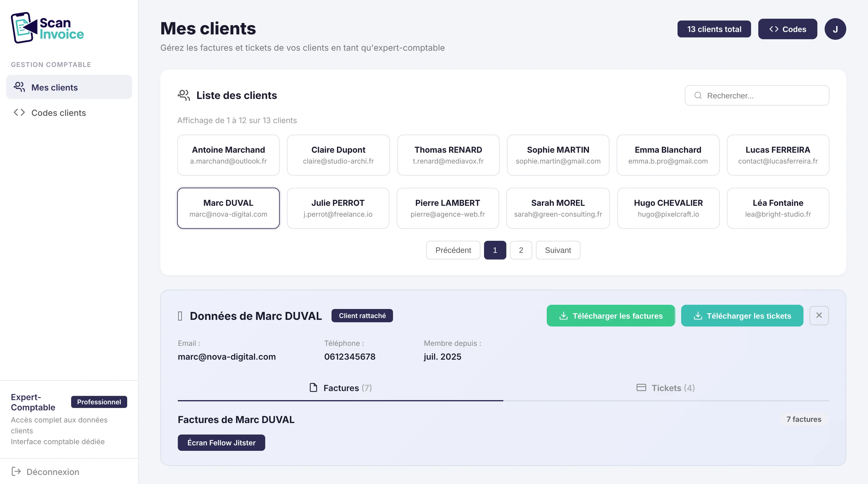The image size is (868, 484).
Task: Open page 2 of the client list
Action: click(x=521, y=250)
